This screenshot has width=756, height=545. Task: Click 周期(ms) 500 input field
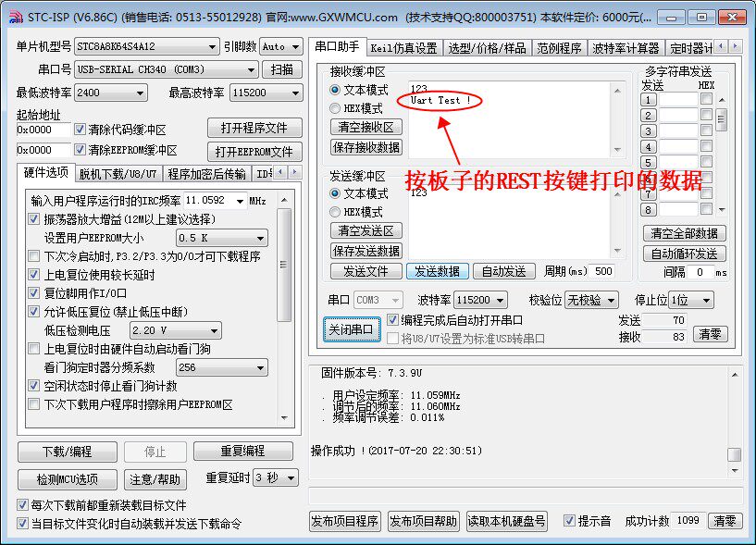[x=602, y=271]
